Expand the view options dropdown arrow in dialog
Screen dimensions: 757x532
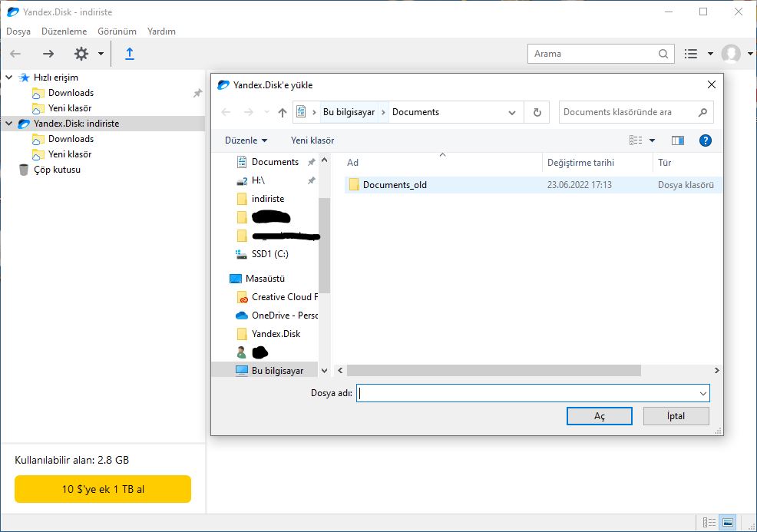pos(653,140)
